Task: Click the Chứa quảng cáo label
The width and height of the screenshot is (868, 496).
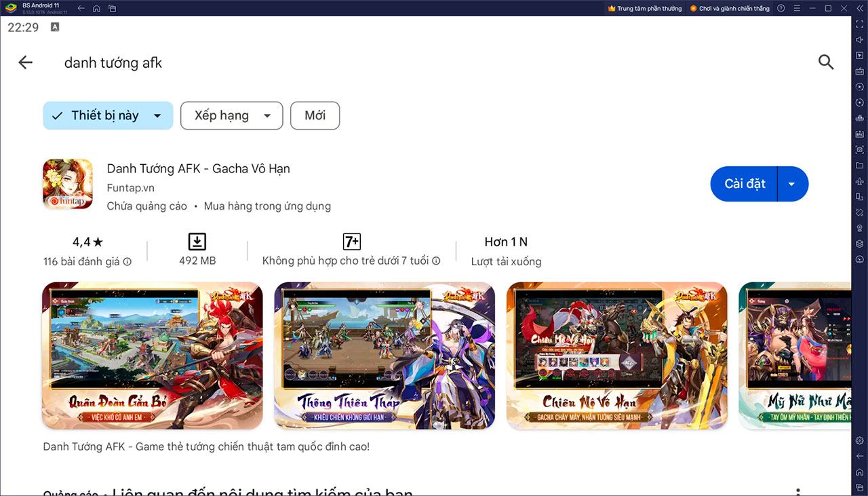Action: click(146, 206)
